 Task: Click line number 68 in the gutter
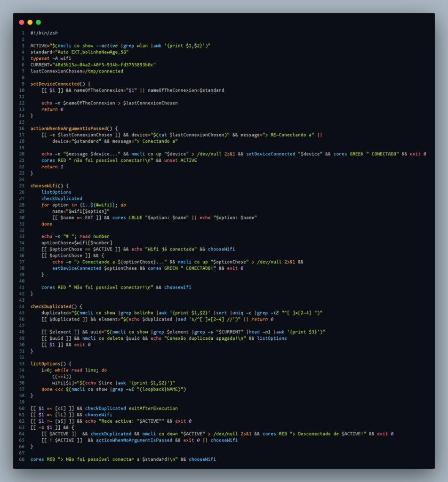coord(22,459)
